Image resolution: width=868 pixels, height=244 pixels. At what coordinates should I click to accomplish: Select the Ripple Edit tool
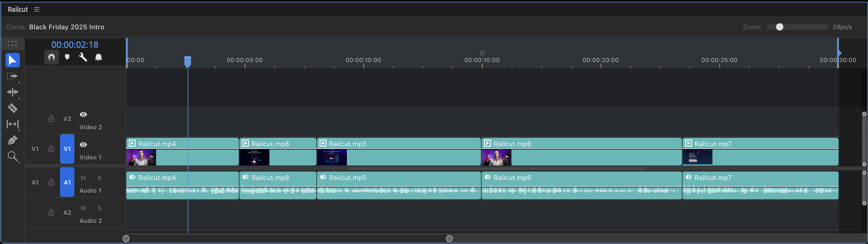tap(13, 92)
